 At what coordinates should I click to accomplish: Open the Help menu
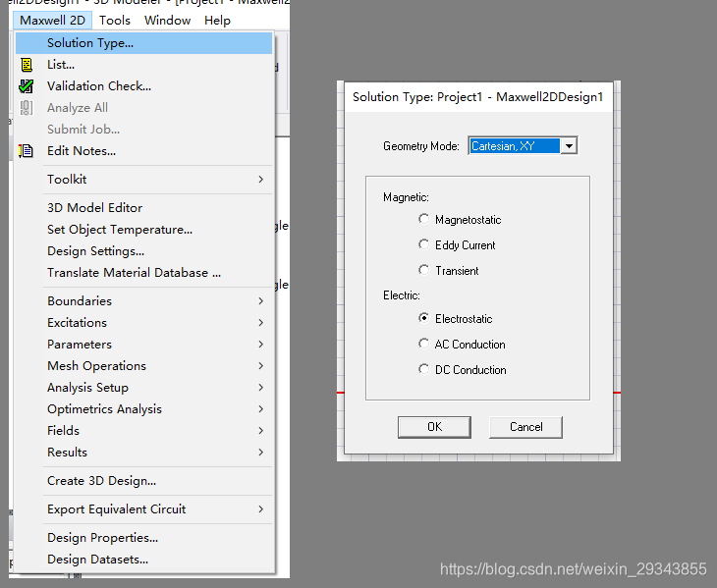point(217,20)
